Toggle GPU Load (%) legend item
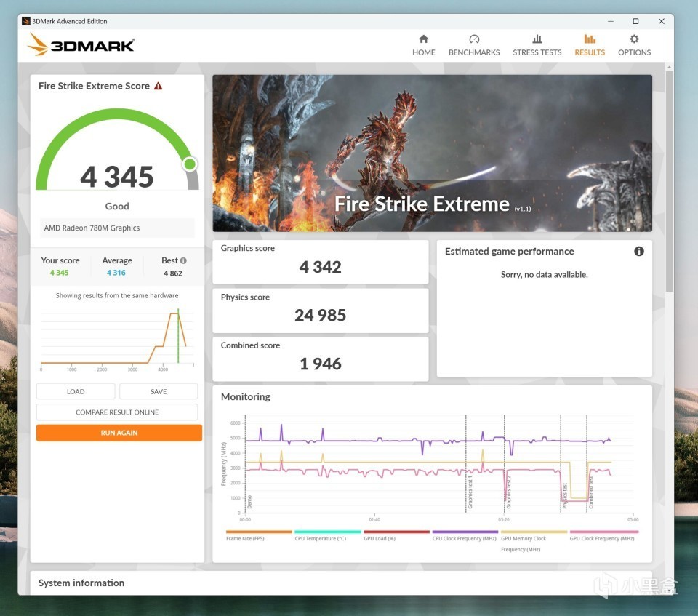The height and width of the screenshot is (616, 698). click(x=396, y=535)
